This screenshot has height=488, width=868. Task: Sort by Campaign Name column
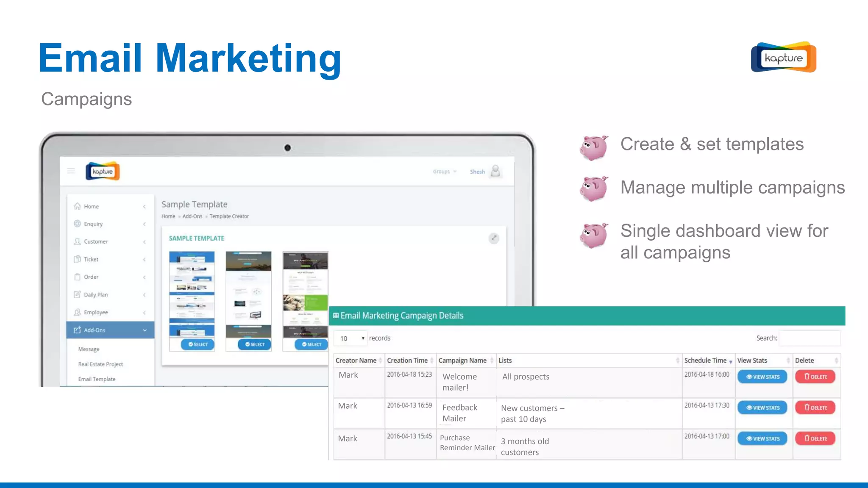(x=466, y=360)
